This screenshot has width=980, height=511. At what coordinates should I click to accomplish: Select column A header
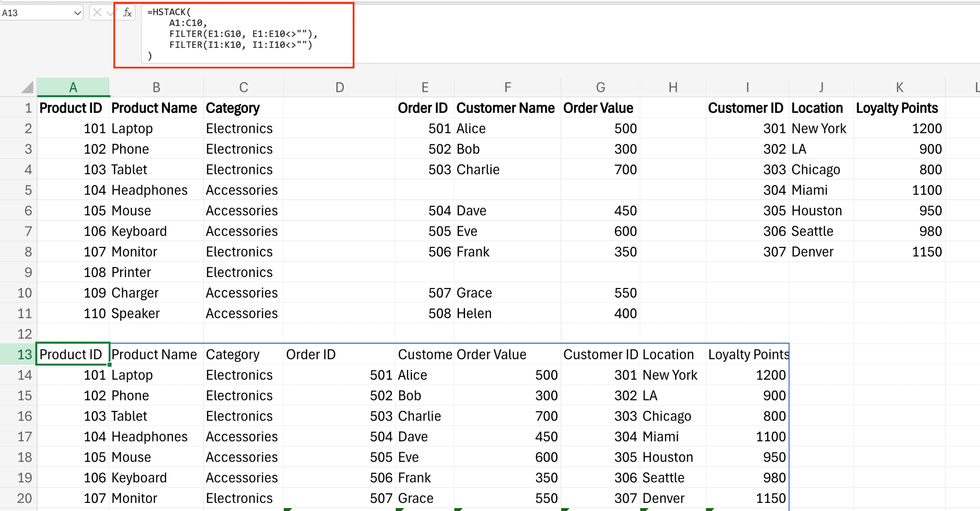click(73, 87)
